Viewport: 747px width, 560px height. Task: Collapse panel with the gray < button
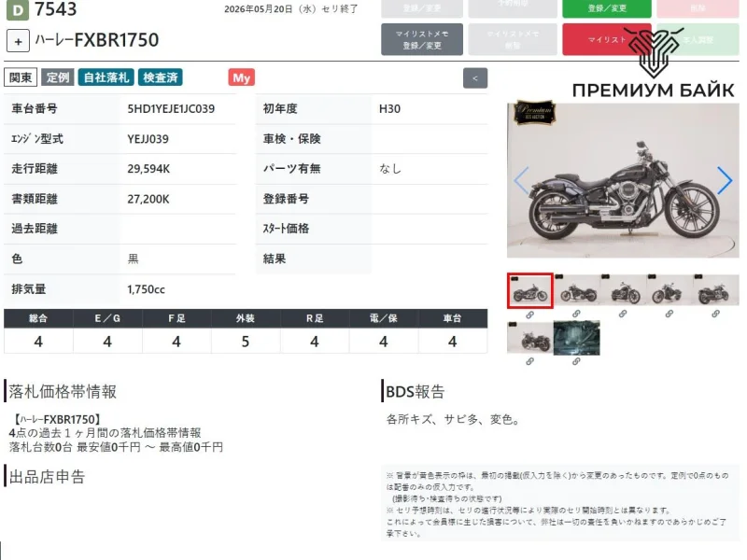click(x=475, y=78)
